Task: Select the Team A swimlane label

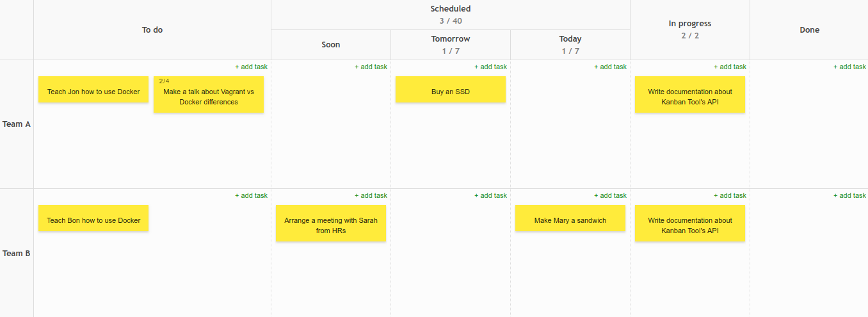Action: [17, 124]
